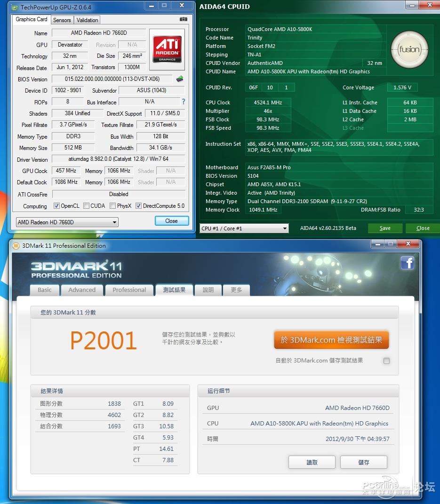Switch to the Graphics Card tab
Screen dimensions: 440x504
click(x=32, y=19)
